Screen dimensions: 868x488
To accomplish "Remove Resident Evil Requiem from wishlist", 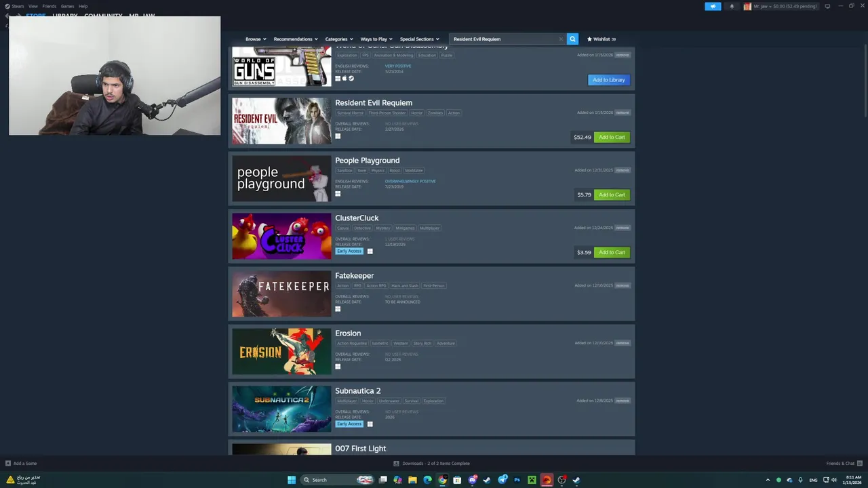I will [623, 113].
